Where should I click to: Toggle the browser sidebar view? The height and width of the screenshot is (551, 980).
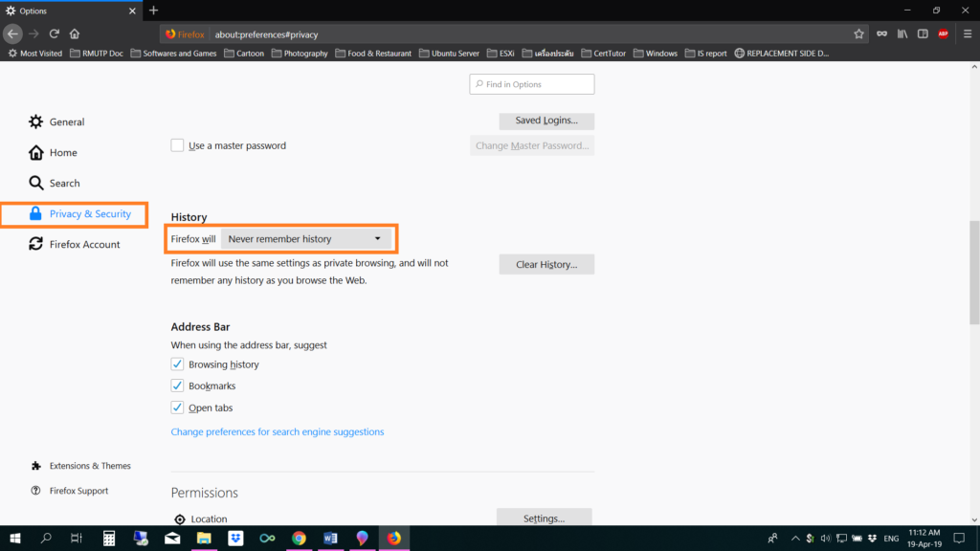[x=922, y=33]
